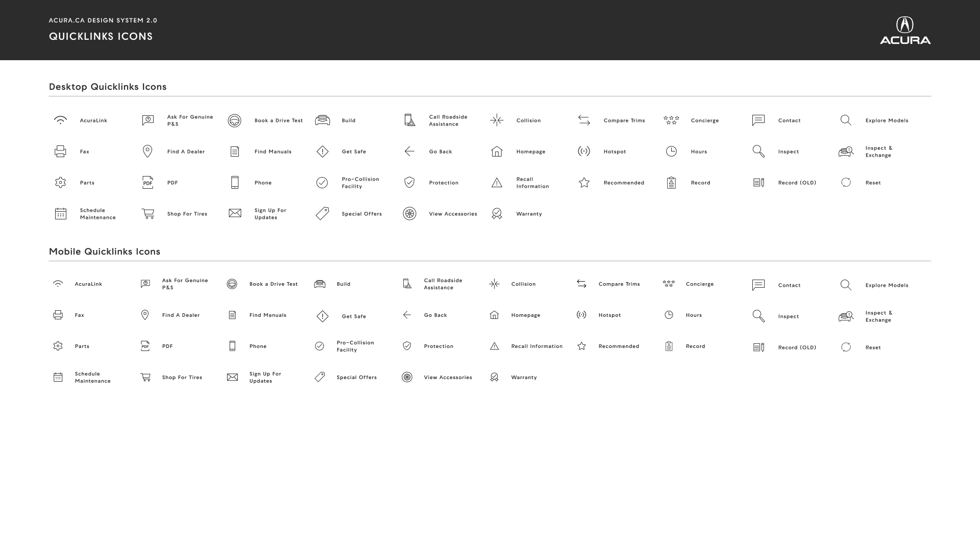
Task: Click the mobile Get Safe diamond icon
Action: (323, 316)
